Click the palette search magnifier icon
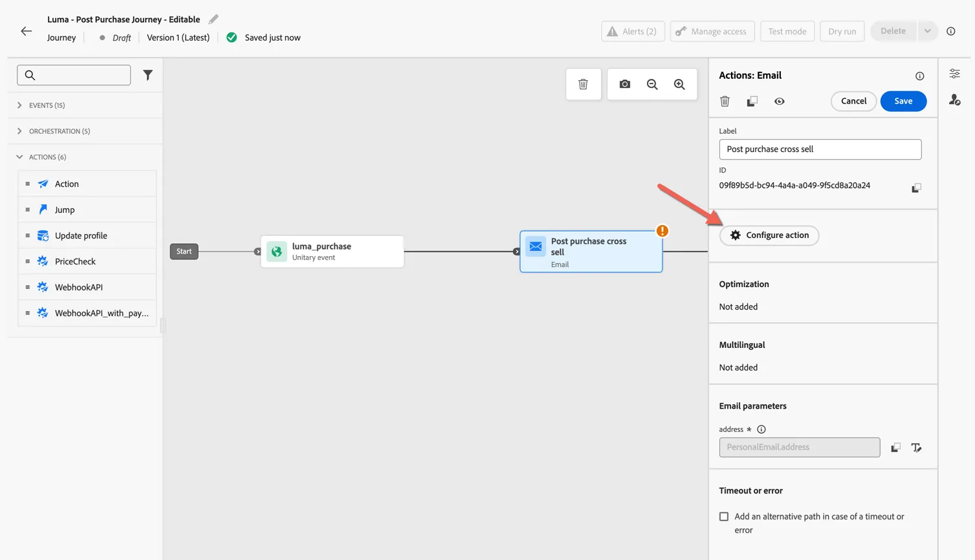The width and height of the screenshot is (975, 560). click(30, 75)
